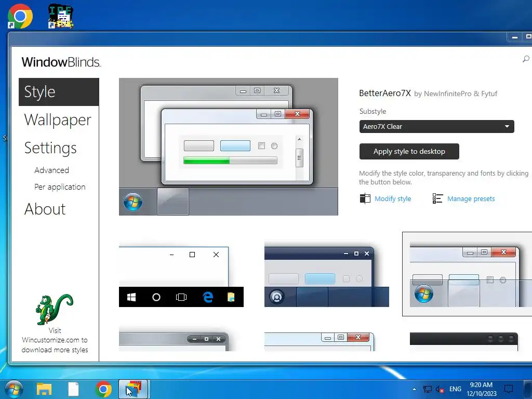
Task: Minimize the WindowBlinds window
Action: click(x=515, y=37)
